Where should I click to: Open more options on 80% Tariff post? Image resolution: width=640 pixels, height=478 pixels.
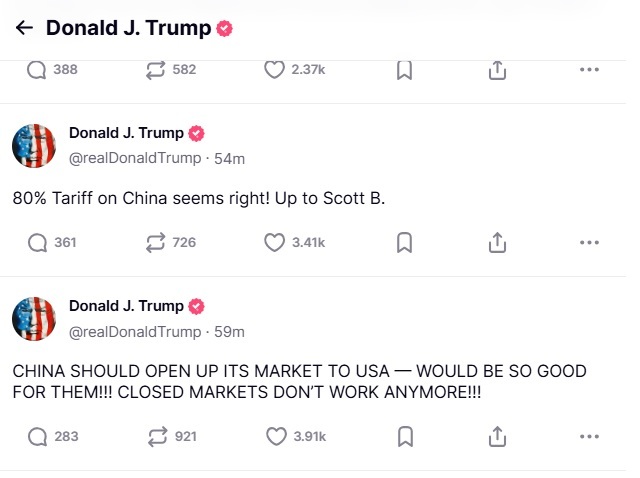coord(589,242)
